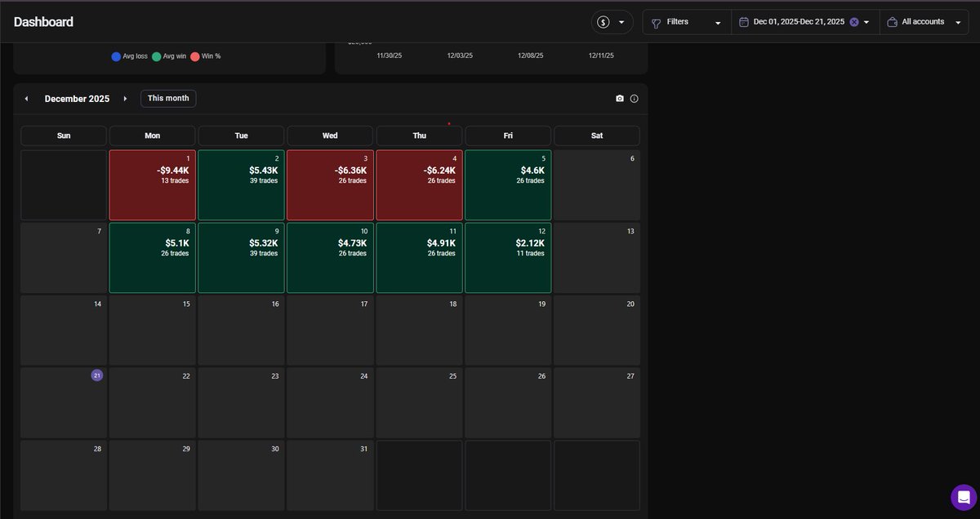Open Dec 3 day with -$6.36K
The width and height of the screenshot is (980, 519).
(x=330, y=185)
